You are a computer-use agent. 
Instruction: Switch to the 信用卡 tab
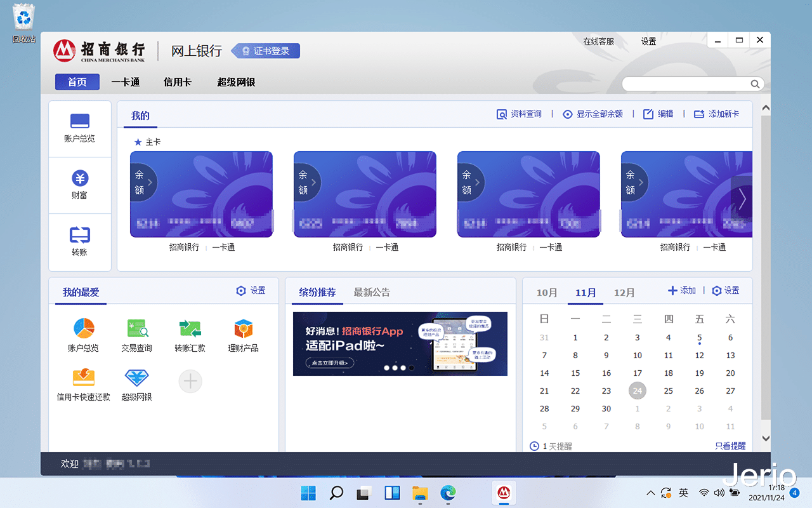(178, 82)
